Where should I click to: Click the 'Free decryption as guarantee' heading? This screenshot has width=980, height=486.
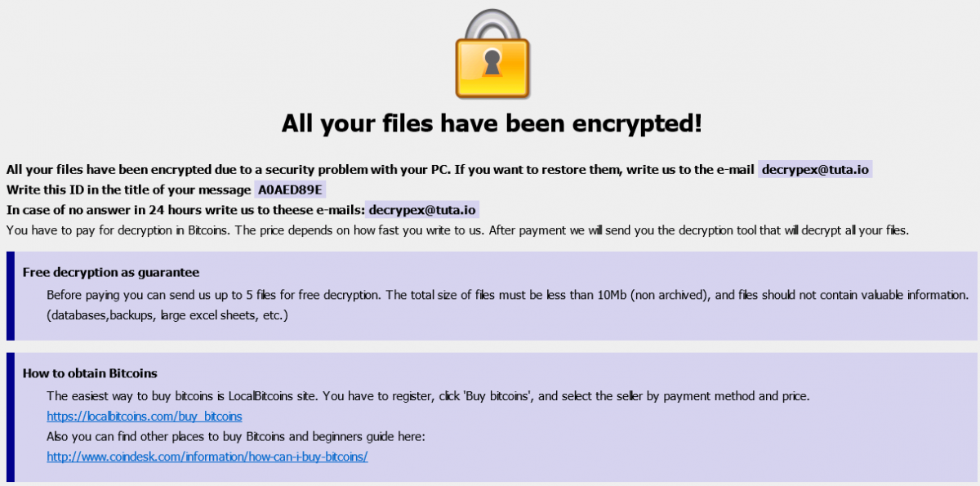click(111, 272)
